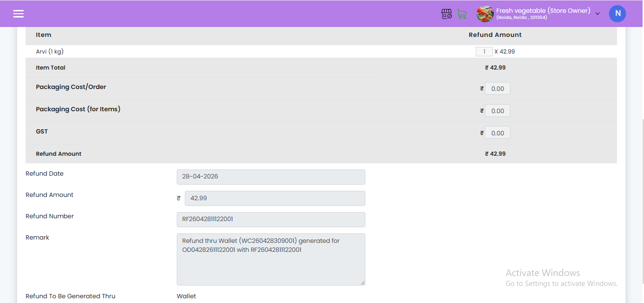The width and height of the screenshot is (644, 303).
Task: Click the Remark textarea resize handle
Action: click(363, 283)
